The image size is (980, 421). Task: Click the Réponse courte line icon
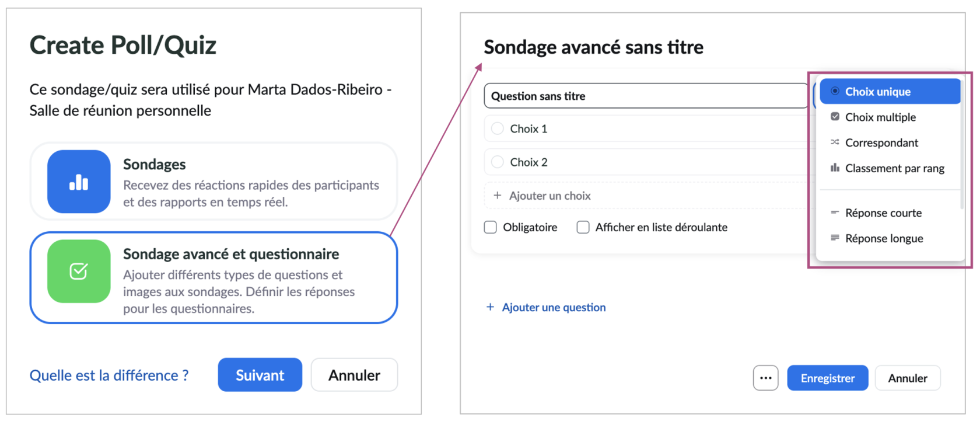click(835, 213)
